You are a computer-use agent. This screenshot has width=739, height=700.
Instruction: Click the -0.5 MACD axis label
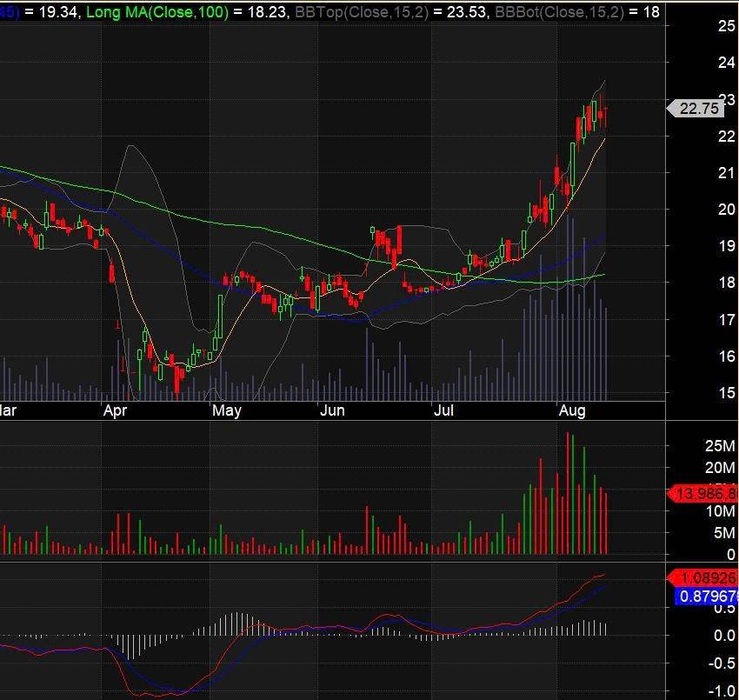[722, 663]
